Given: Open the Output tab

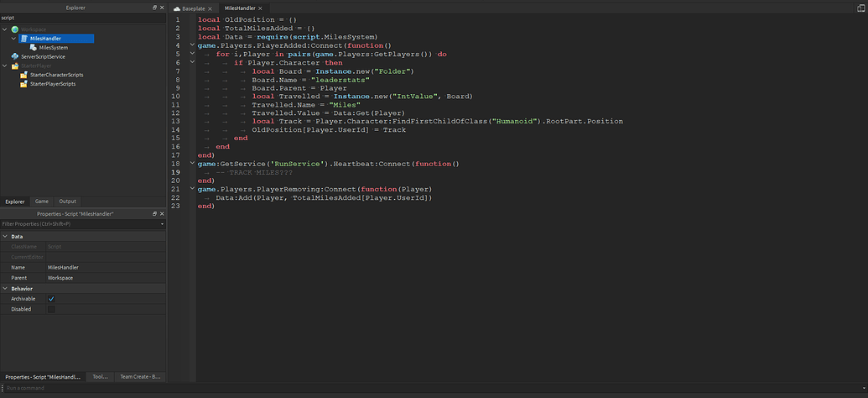Looking at the screenshot, I should click(68, 202).
